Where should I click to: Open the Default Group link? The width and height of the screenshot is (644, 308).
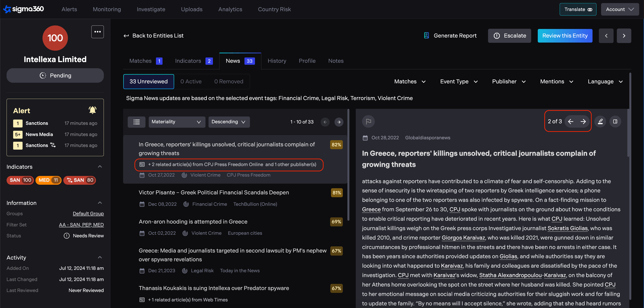[x=88, y=214]
